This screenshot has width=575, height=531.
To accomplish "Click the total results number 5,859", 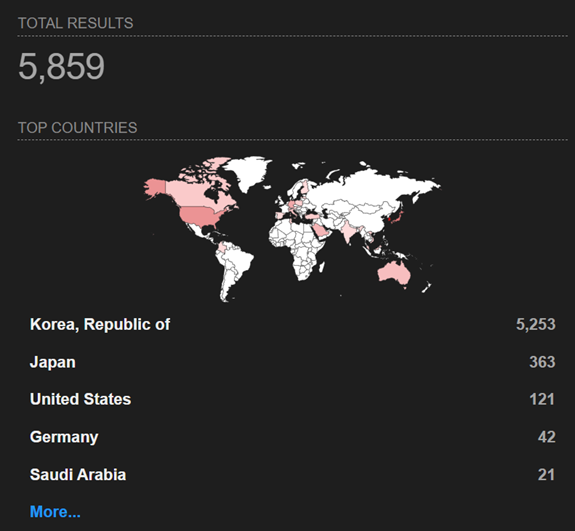I will point(61,66).
